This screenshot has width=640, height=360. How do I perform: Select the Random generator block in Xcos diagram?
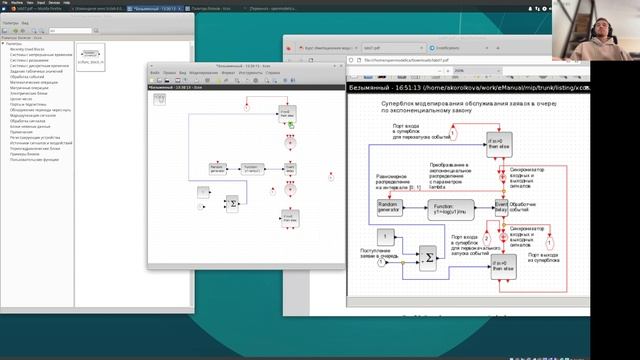(x=218, y=169)
